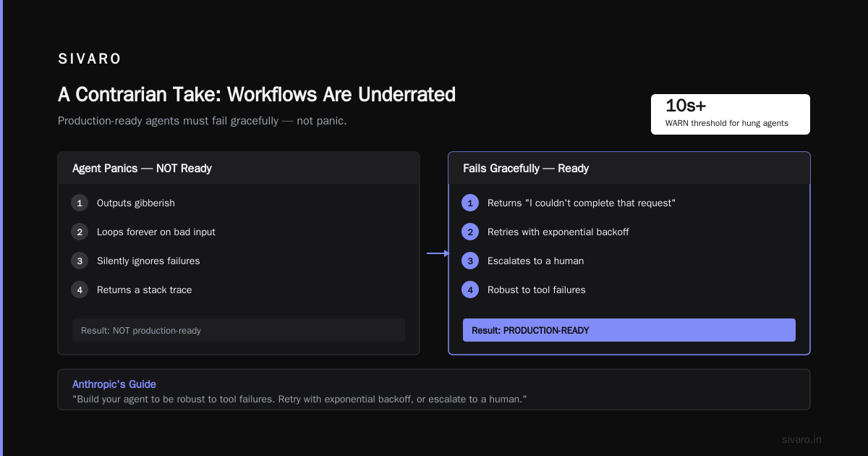The height and width of the screenshot is (456, 868).
Task: Click number badge 1 beside 'Outputs gibberish'
Action: tap(80, 203)
